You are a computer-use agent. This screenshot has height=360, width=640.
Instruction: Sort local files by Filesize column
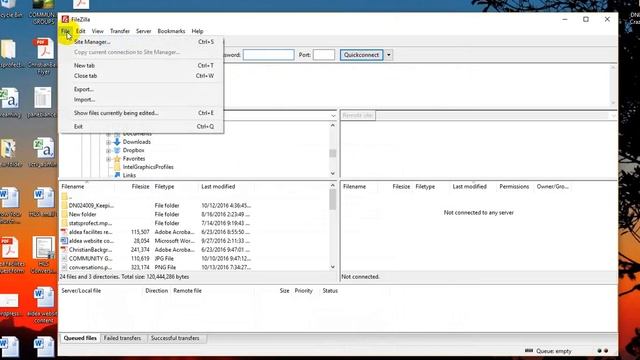(140, 187)
